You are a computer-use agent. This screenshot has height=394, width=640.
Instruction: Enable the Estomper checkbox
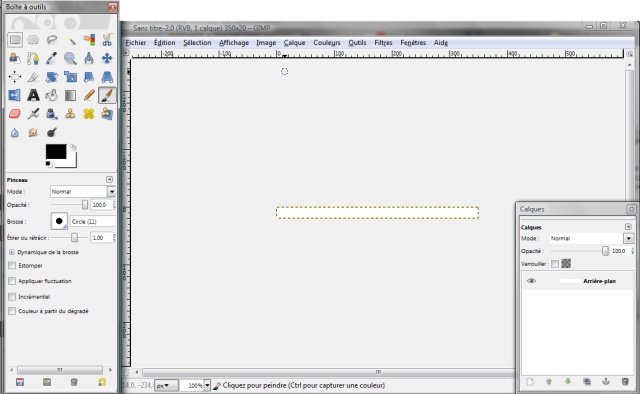coord(12,266)
